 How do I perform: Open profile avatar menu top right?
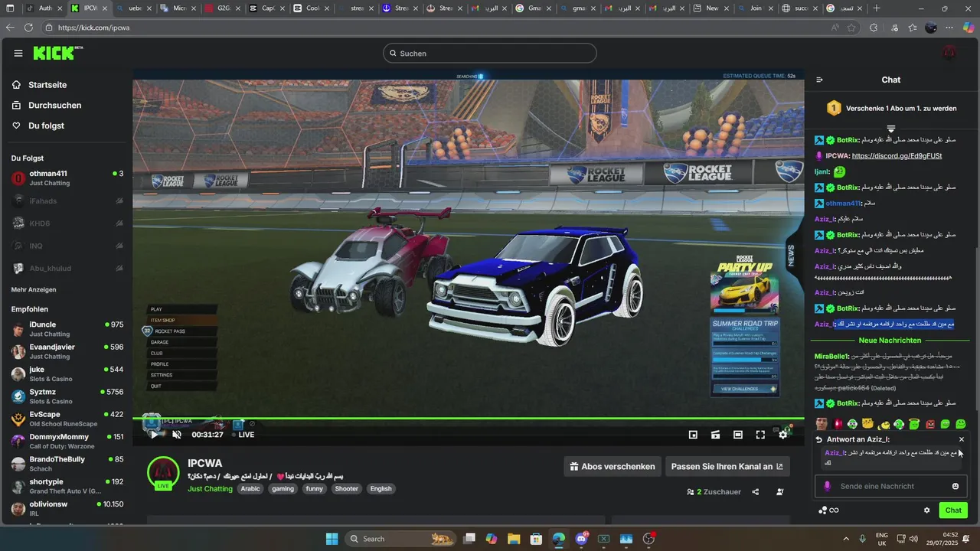949,53
